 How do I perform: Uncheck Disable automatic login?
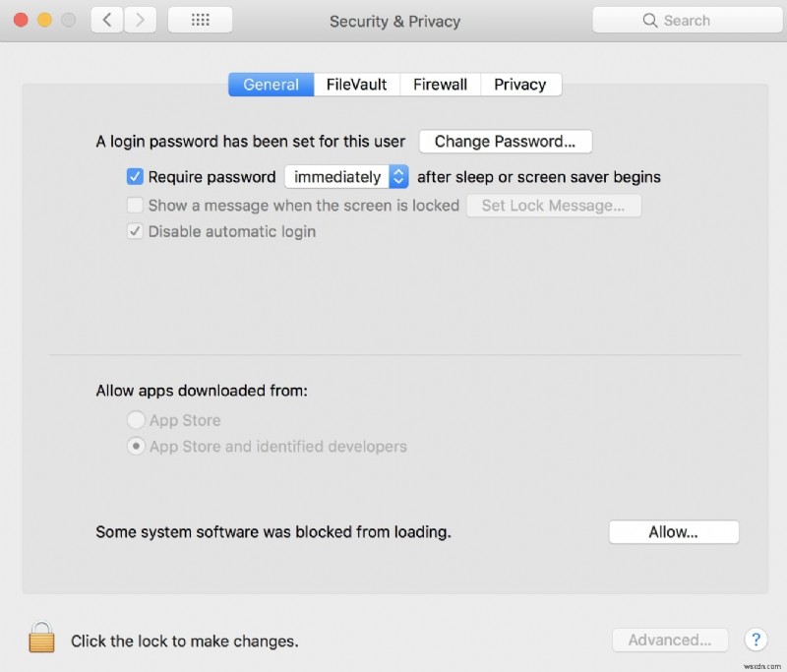tap(135, 231)
